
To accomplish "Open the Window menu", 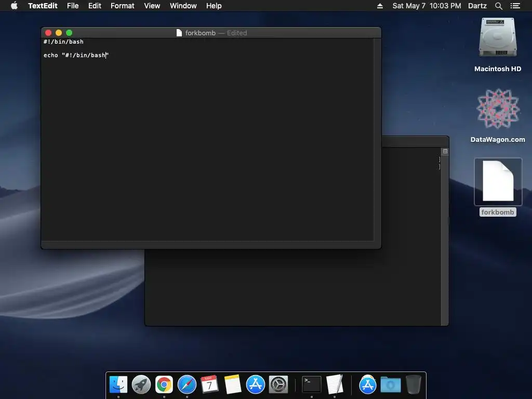I will (x=183, y=6).
